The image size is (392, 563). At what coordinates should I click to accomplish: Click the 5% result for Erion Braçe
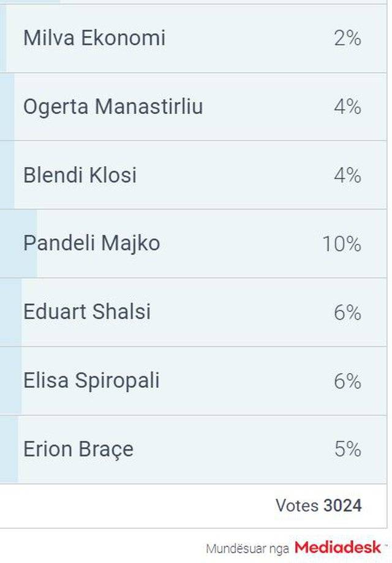(348, 449)
